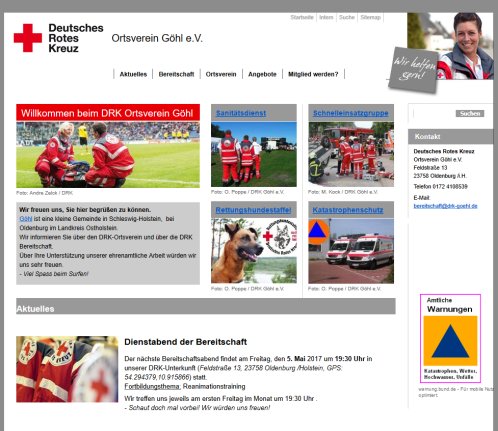Screen dimensions: 498x431
Task: Open the Sitemap link in top navigation
Action: (370, 17)
